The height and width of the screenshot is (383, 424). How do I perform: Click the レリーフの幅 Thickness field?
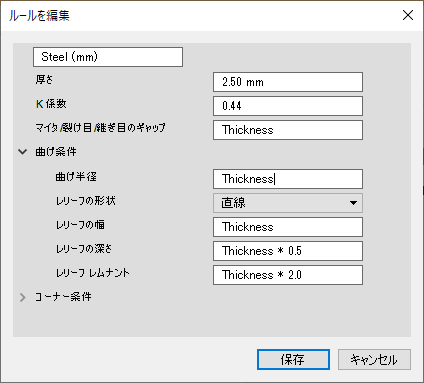coord(288,227)
